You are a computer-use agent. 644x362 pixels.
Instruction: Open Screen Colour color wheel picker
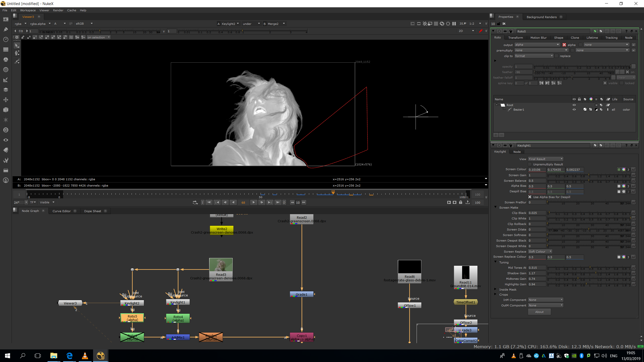point(624,170)
